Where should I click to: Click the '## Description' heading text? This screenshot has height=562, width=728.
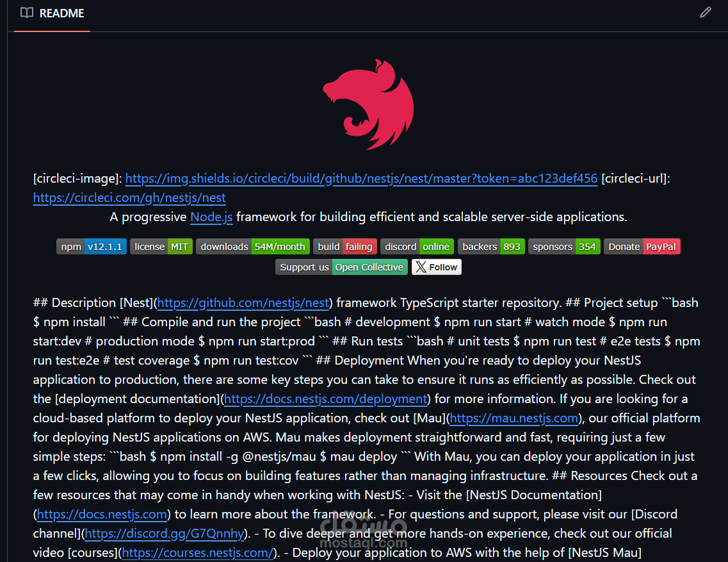[74, 303]
